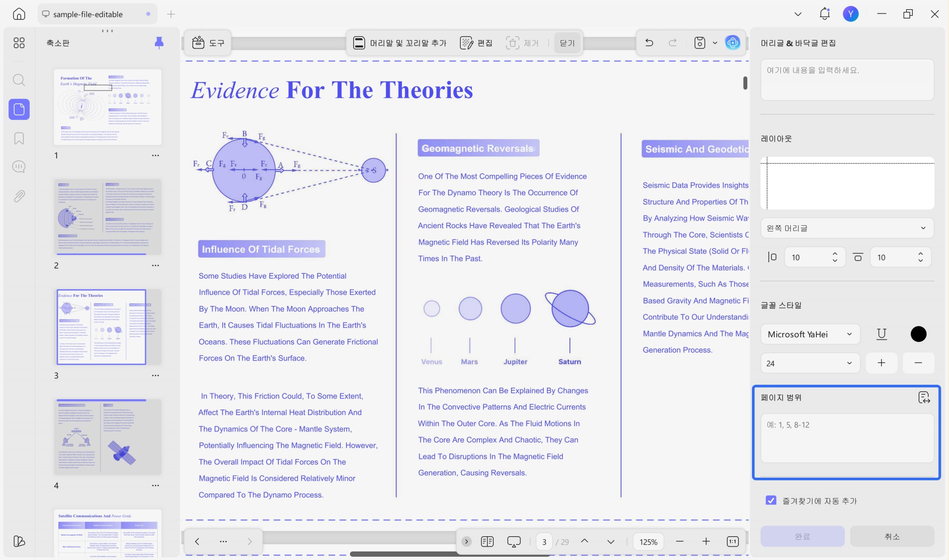Open the Microsoft YaHei font dropdown
This screenshot has width=949, height=560.
pyautogui.click(x=810, y=334)
